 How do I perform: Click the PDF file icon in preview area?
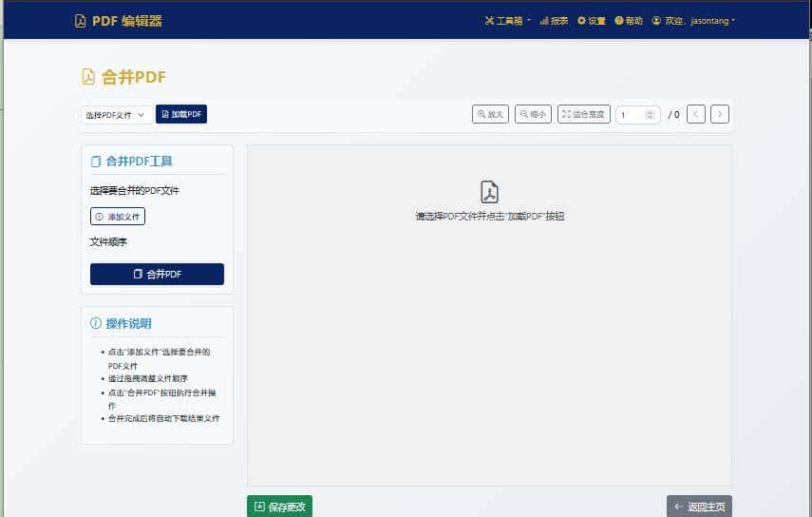coord(489,192)
